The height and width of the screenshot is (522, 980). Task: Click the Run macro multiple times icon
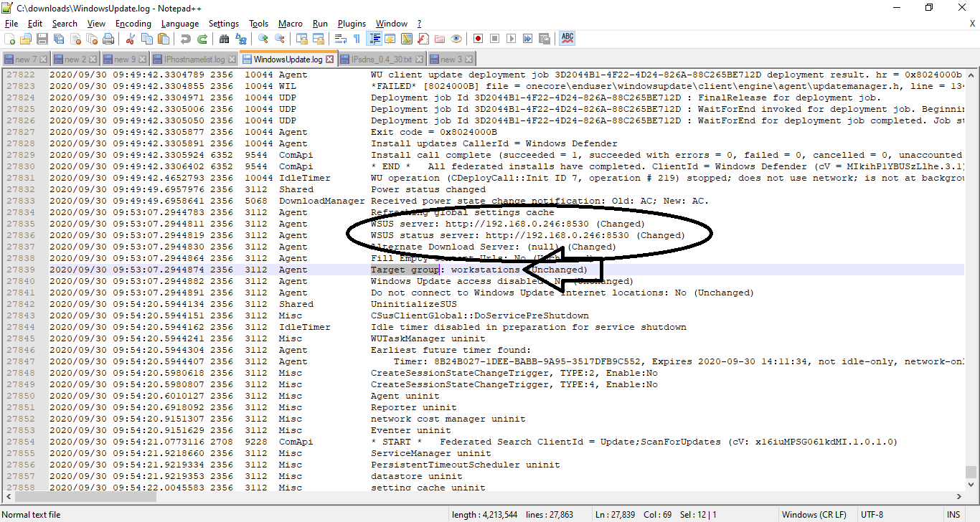click(528, 39)
